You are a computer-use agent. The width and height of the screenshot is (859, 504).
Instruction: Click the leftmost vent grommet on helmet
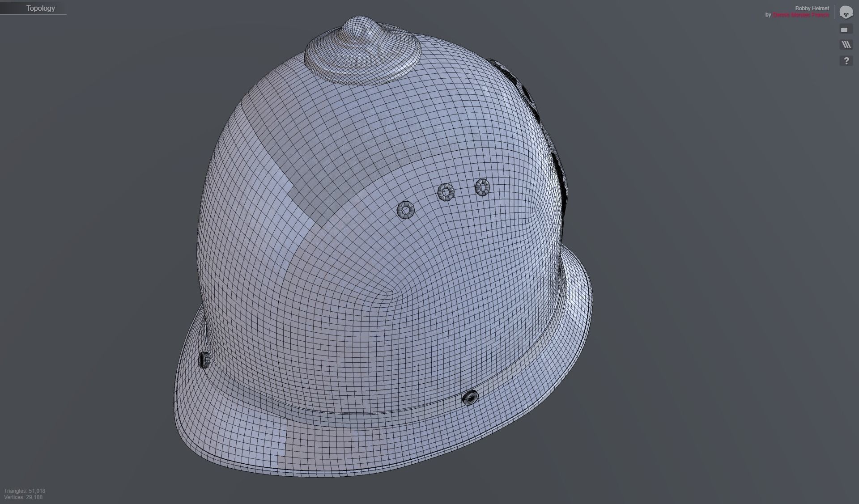406,210
